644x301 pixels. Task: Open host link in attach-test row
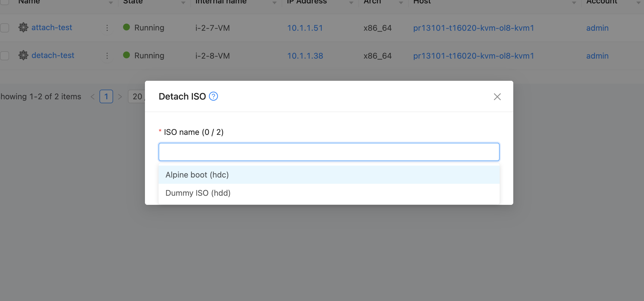click(473, 28)
